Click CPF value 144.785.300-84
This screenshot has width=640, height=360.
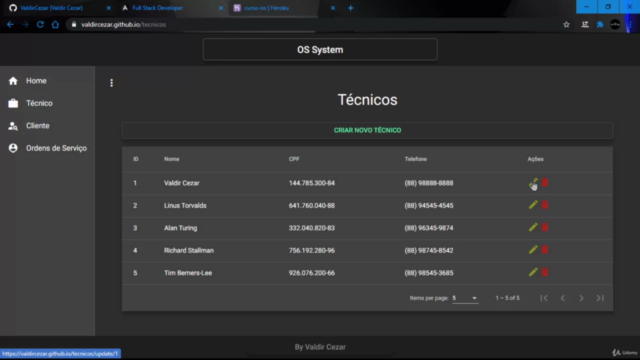point(311,183)
